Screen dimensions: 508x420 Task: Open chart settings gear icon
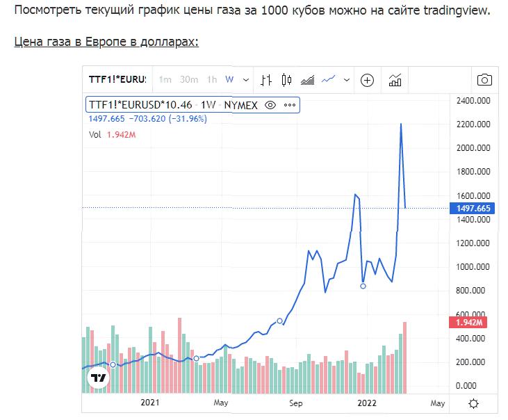pos(473,403)
